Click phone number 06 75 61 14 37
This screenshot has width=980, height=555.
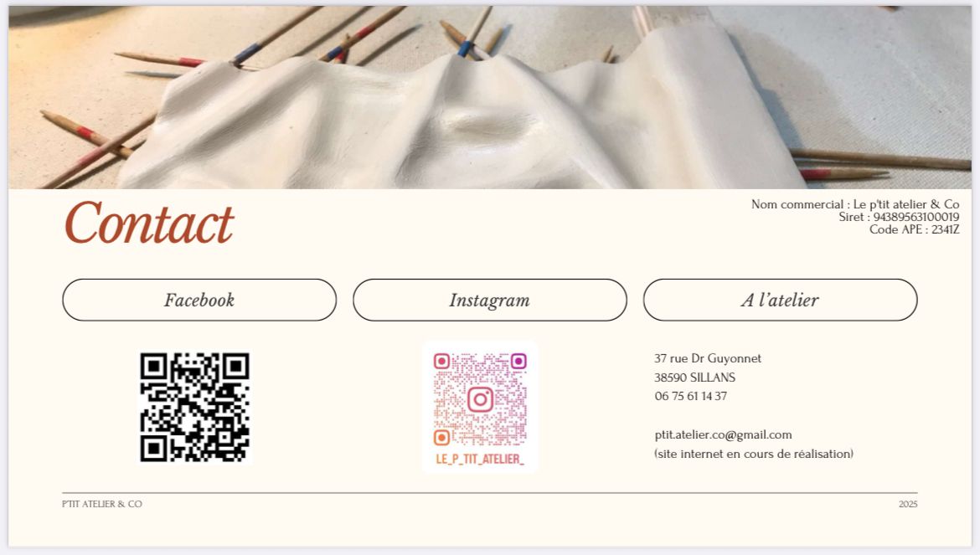[x=691, y=396]
